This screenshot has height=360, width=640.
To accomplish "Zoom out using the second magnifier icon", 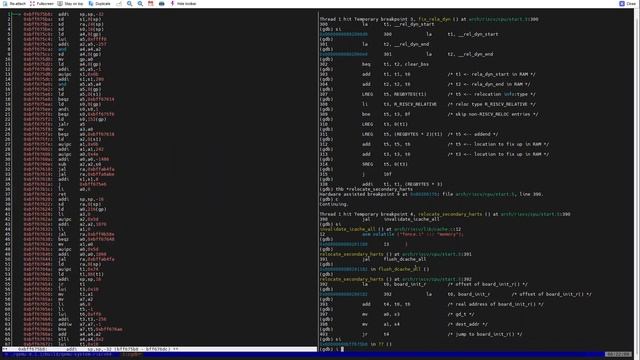I will click(x=140, y=3).
